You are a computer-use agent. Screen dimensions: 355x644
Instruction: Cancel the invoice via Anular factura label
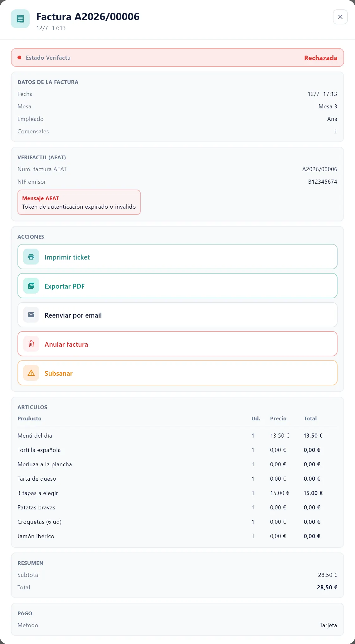(66, 344)
